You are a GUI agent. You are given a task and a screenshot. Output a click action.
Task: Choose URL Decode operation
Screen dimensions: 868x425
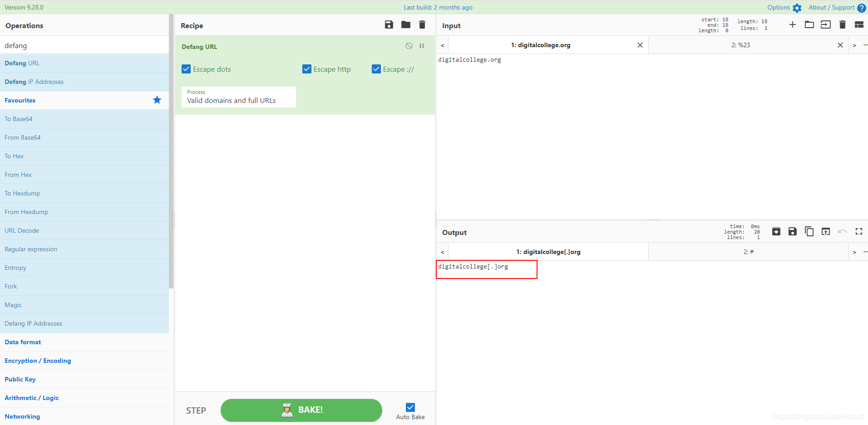(x=84, y=230)
